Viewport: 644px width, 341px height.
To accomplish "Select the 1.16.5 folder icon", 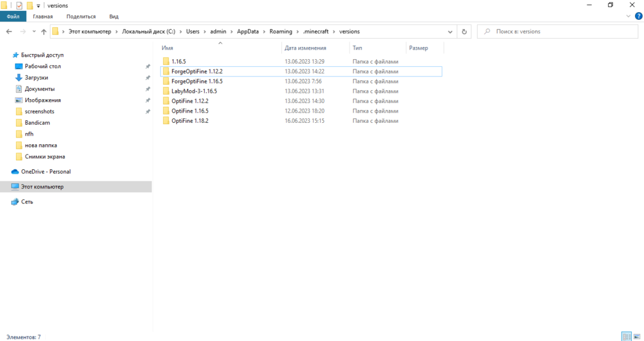I will coord(166,62).
